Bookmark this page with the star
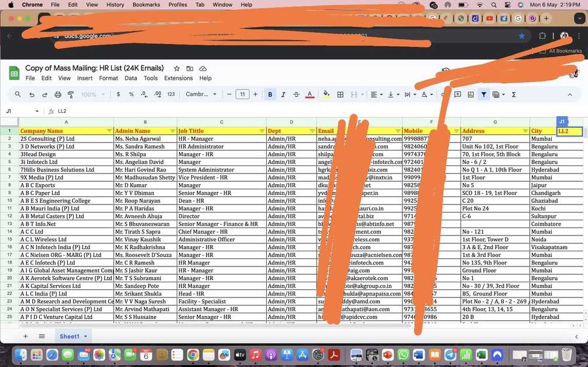The width and height of the screenshot is (588, 367). (522, 36)
